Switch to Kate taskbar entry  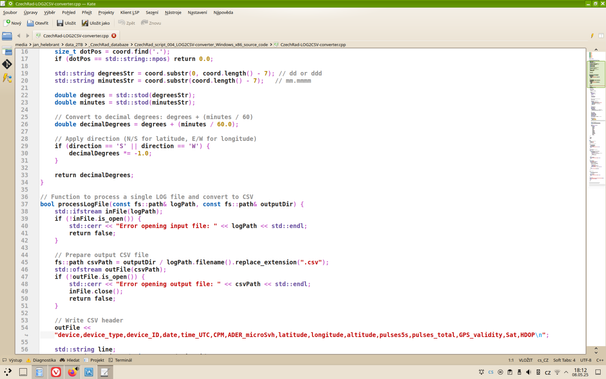click(105, 372)
